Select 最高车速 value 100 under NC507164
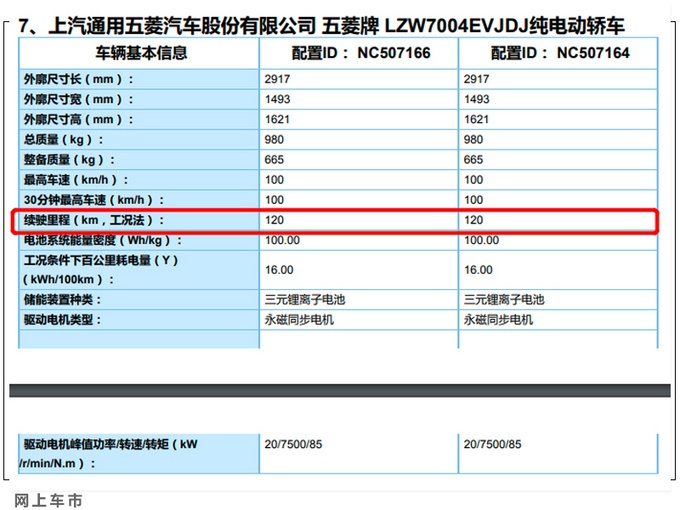This screenshot has width=680, height=510. click(x=473, y=180)
